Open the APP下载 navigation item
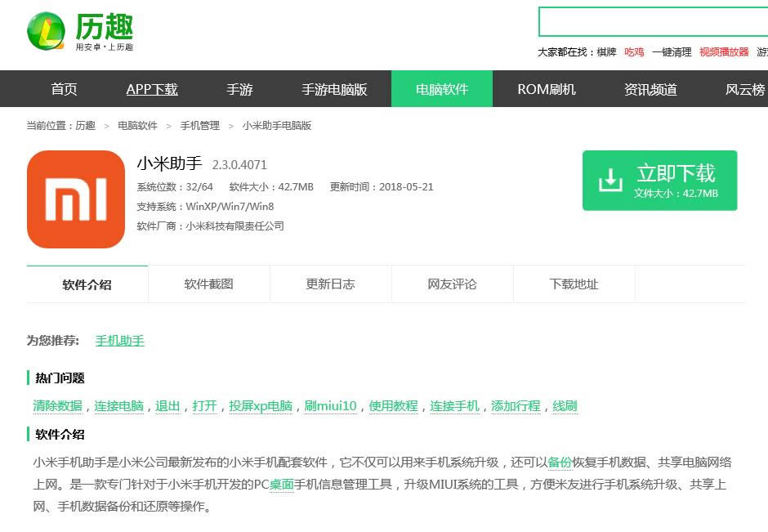768x532 pixels. click(x=152, y=89)
